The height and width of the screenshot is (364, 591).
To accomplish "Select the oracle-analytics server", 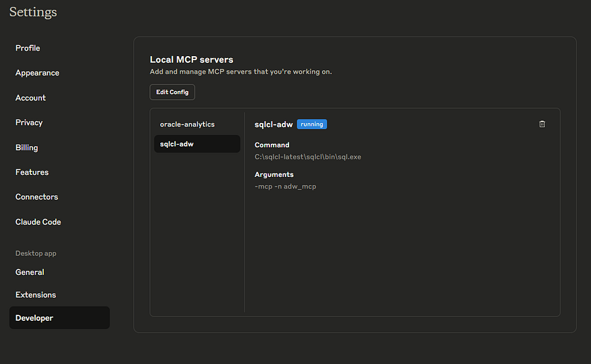I will coord(197,124).
